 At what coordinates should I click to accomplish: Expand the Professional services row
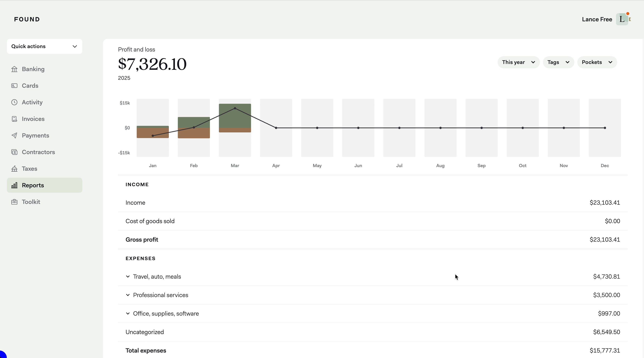(x=128, y=295)
